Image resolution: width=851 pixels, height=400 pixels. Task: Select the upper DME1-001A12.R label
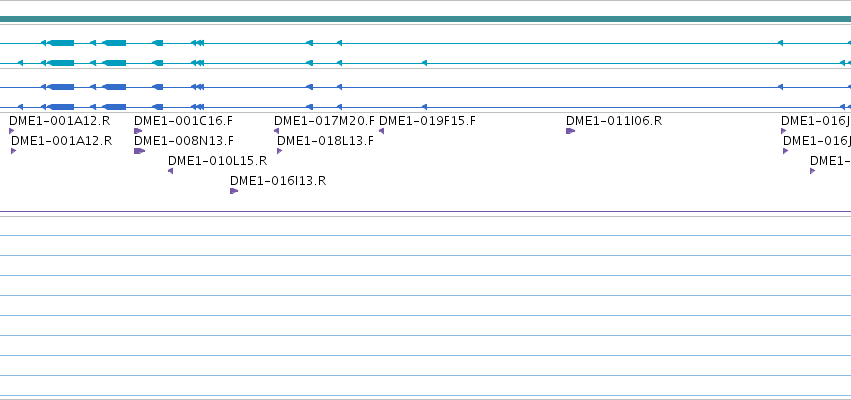click(x=60, y=121)
